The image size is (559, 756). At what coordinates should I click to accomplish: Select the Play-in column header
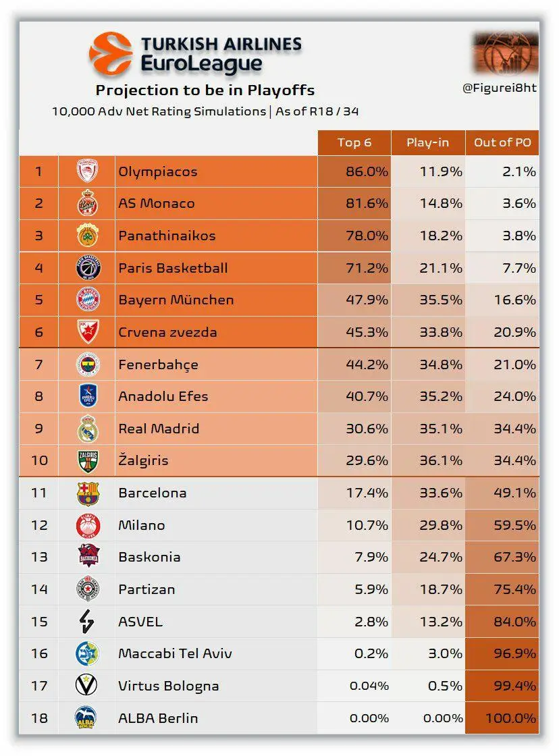(428, 142)
